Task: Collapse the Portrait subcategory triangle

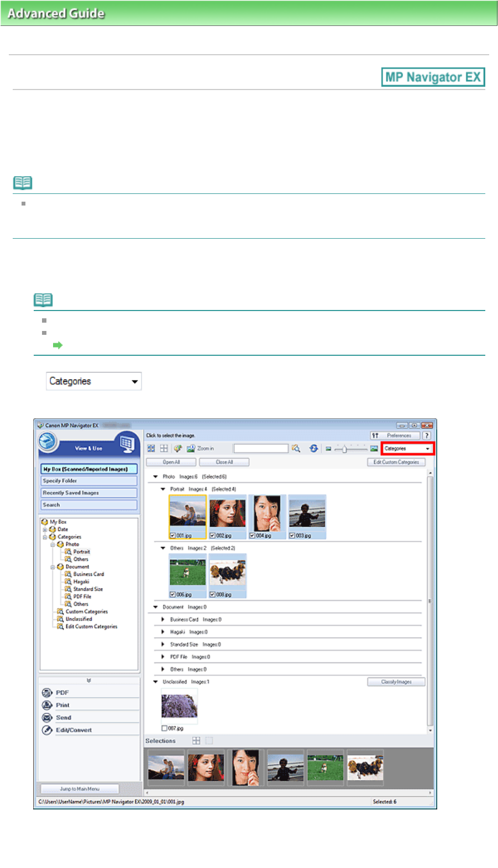Action: 163,489
